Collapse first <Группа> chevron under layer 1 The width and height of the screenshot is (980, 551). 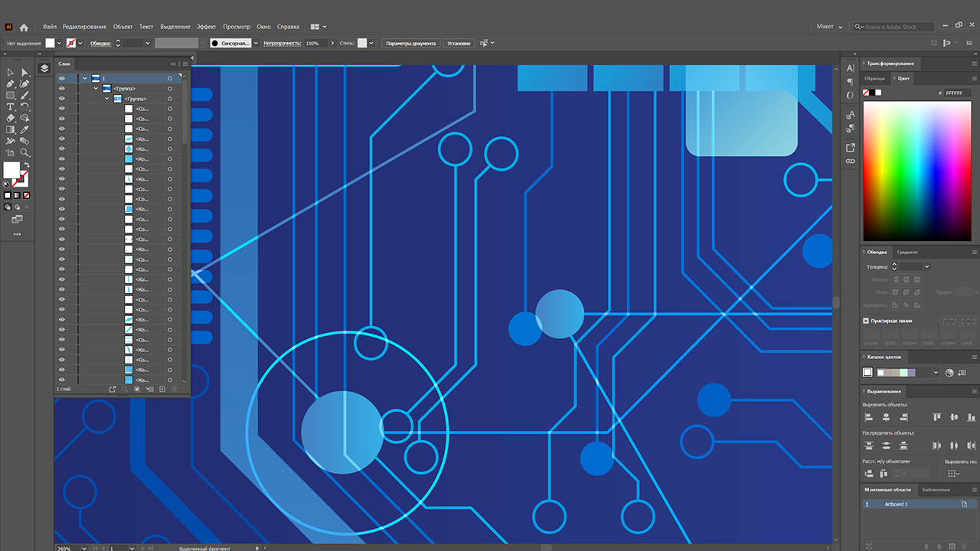coord(96,89)
